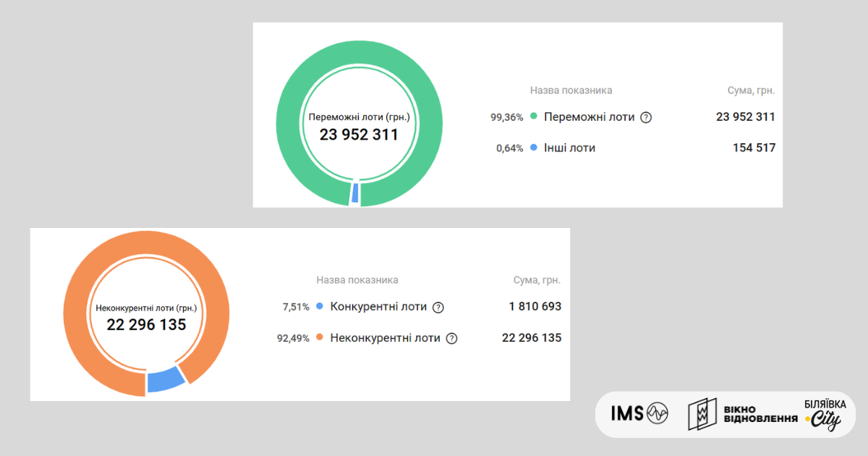The image size is (868, 456).
Task: Click help icon beside Конкурентні лоти
Action: tap(438, 307)
